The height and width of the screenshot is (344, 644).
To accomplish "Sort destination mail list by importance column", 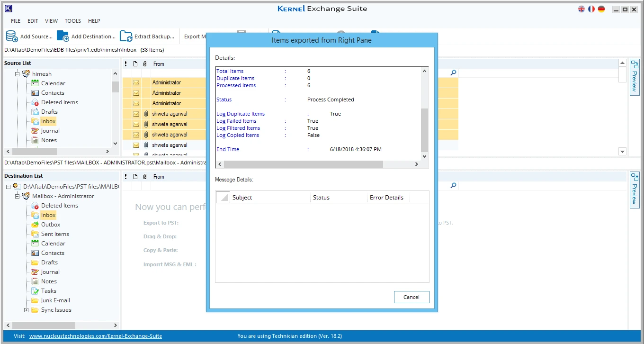I will pos(126,177).
